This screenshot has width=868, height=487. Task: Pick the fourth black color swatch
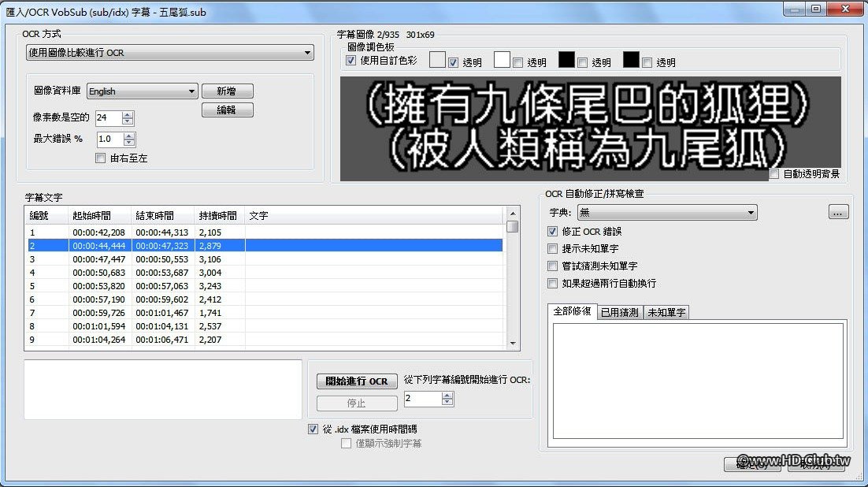tap(631, 60)
